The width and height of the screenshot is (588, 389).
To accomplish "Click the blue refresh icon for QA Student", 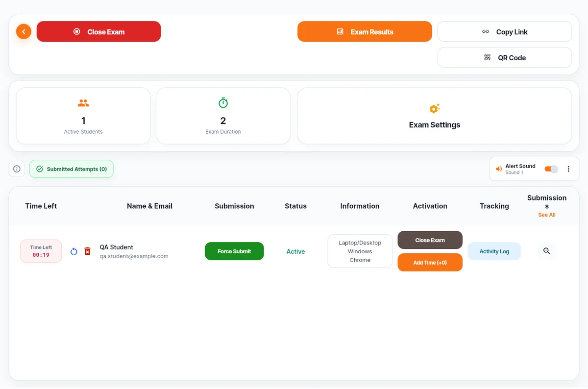I will coord(74,251).
